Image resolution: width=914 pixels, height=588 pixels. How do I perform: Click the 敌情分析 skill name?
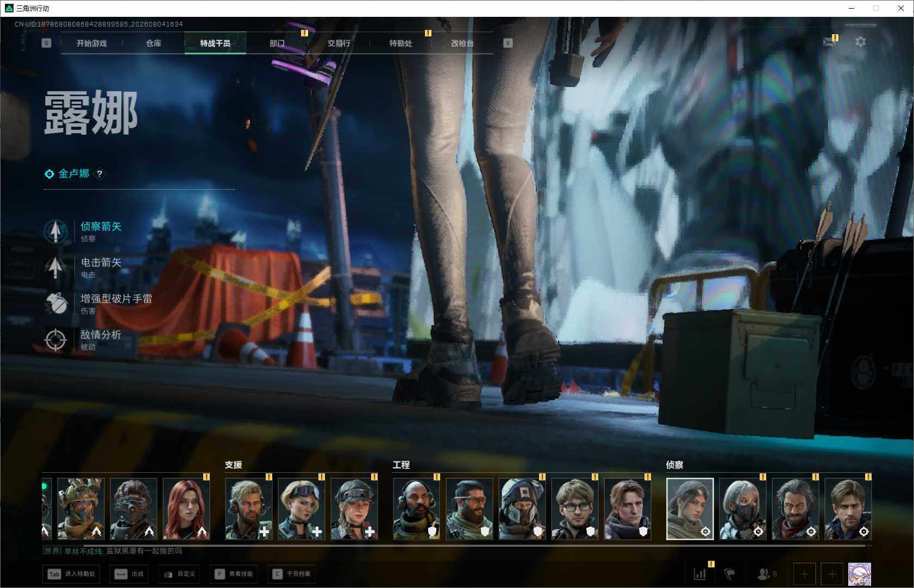point(101,335)
